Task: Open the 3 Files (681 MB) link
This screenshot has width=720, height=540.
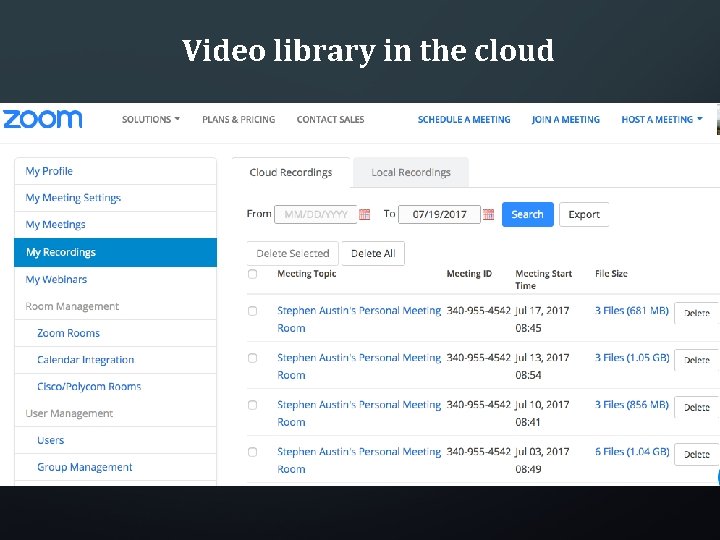Action: [x=632, y=310]
